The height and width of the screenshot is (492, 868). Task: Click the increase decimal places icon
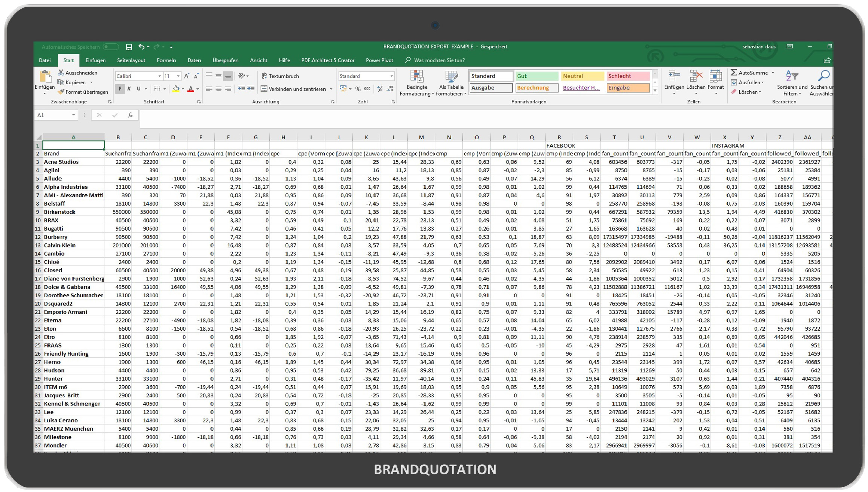point(380,89)
